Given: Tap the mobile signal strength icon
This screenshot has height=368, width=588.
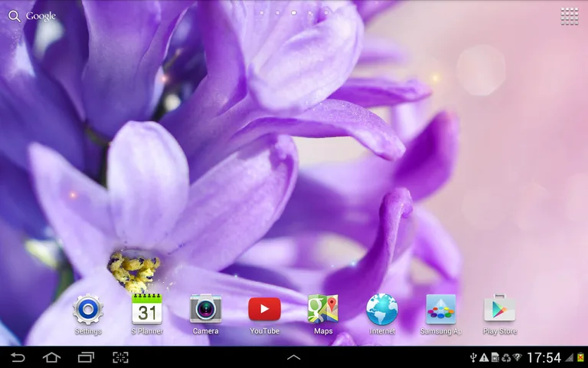Looking at the screenshot, I should click(570, 357).
